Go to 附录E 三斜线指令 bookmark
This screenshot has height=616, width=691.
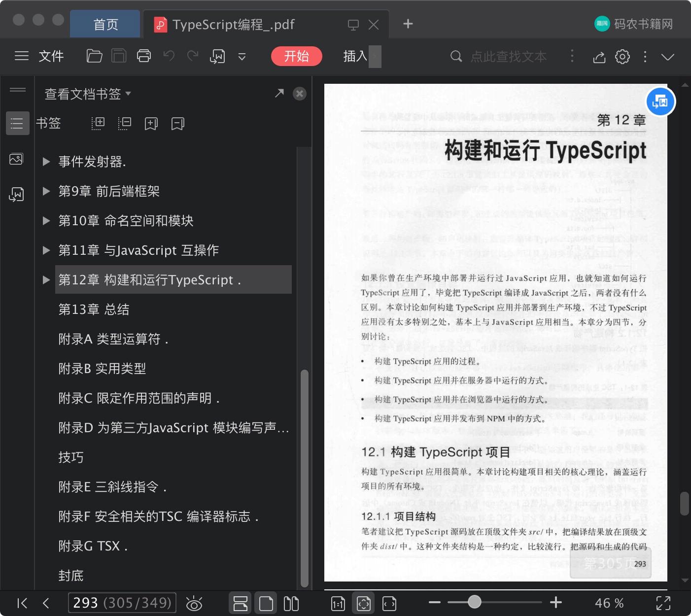112,487
